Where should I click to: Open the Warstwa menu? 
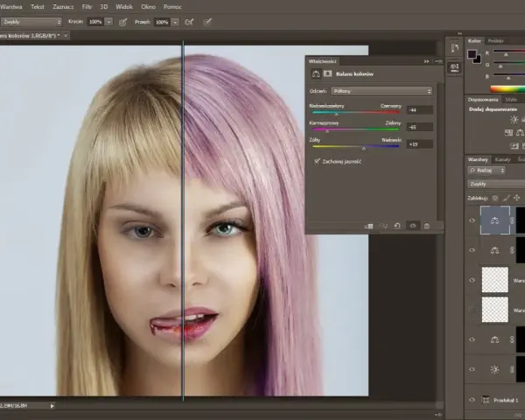[x=11, y=7]
